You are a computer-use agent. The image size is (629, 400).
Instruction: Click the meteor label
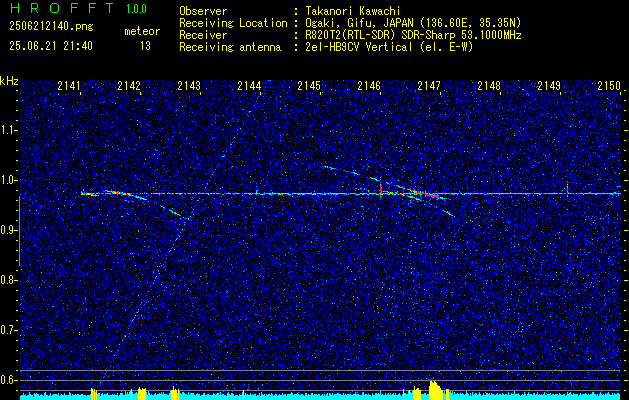click(142, 31)
